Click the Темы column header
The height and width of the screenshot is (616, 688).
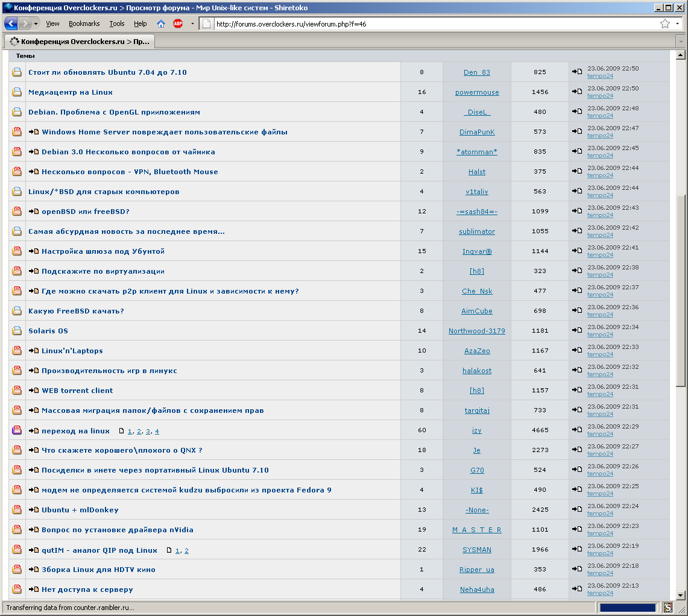(x=25, y=55)
